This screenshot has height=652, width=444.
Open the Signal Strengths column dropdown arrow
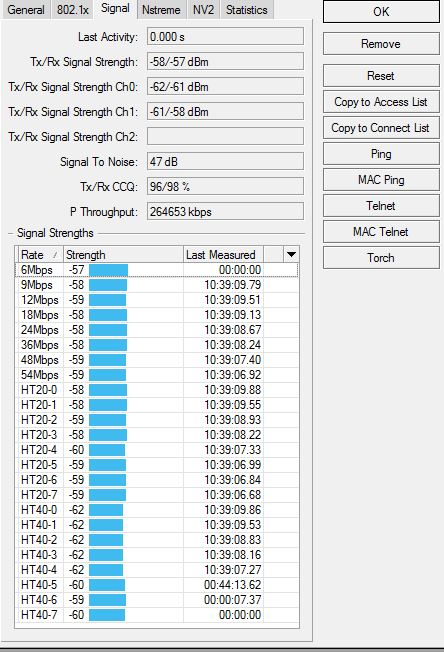pos(291,254)
